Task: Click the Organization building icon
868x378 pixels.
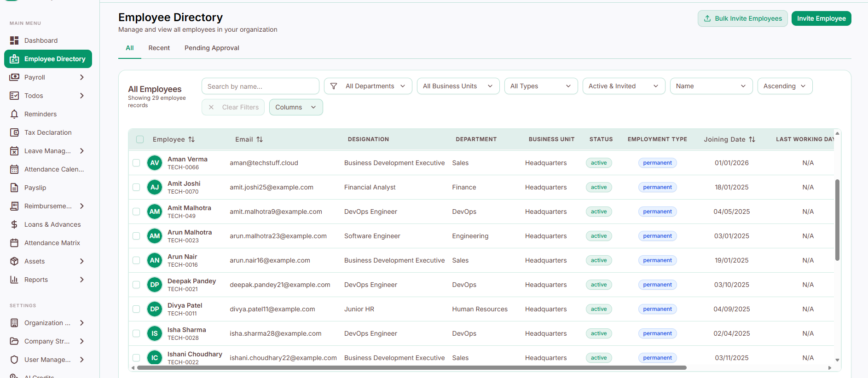Action: click(14, 323)
